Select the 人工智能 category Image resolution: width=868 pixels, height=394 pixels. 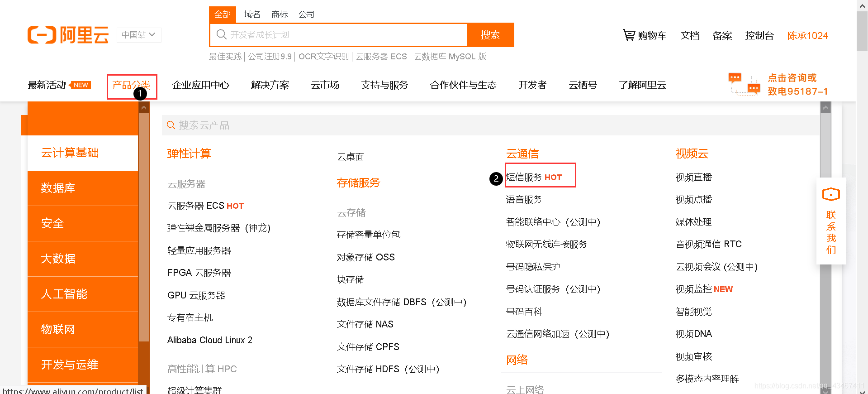[x=83, y=294]
